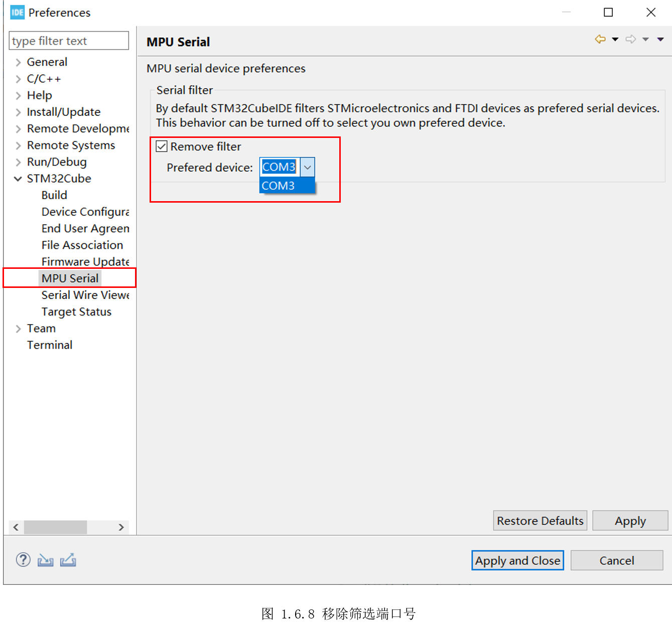Viewport: 672px width, 626px height.
Task: Click the import preferences icon
Action: tap(45, 560)
